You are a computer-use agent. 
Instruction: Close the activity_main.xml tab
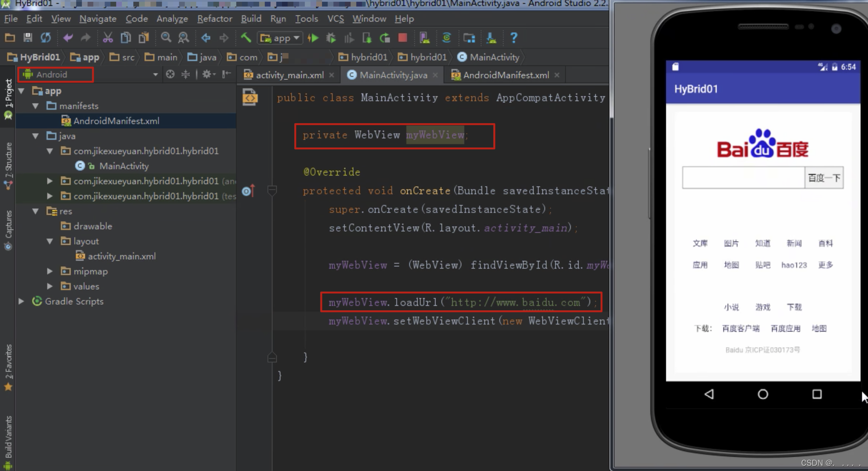click(x=331, y=75)
